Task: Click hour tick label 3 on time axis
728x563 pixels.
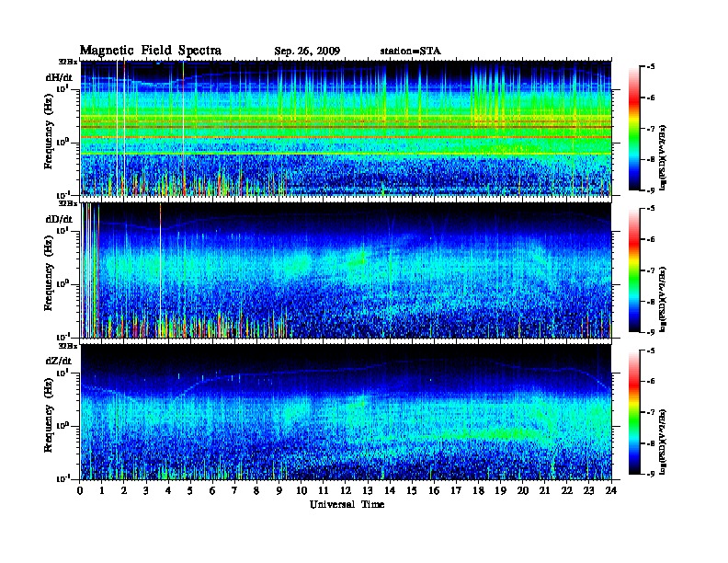Action: (x=146, y=491)
